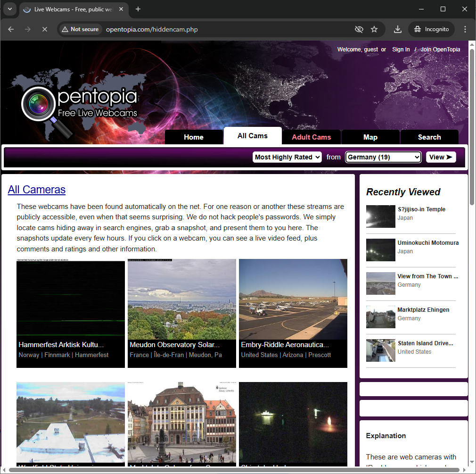Switch to the Adult Cams tab
The image size is (476, 474).
(311, 137)
